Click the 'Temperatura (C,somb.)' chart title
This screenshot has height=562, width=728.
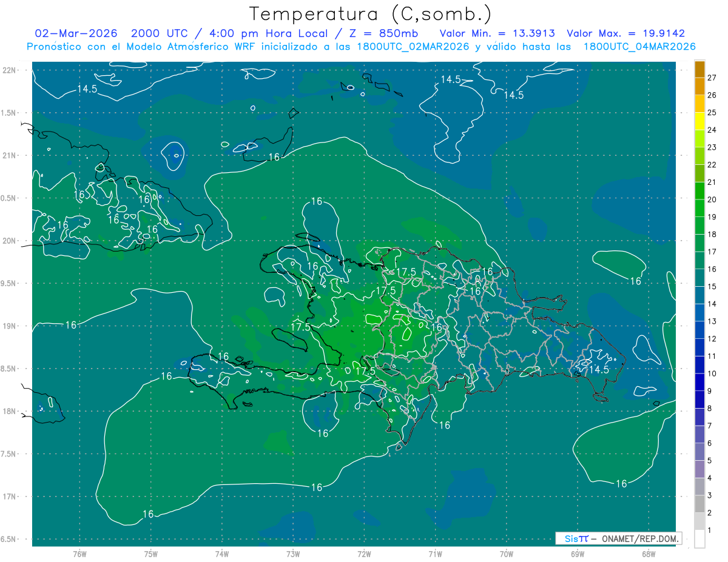[x=371, y=13]
